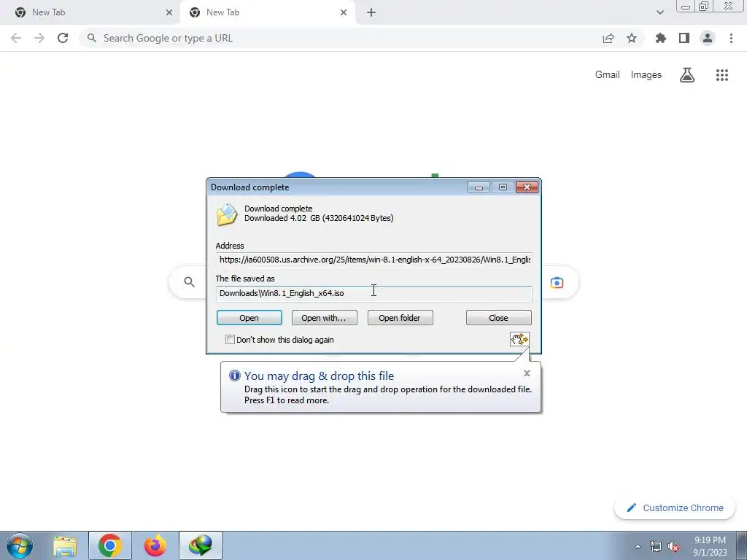The height and width of the screenshot is (560, 747).
Task: Open Windows Start menu orb
Action: click(20, 545)
